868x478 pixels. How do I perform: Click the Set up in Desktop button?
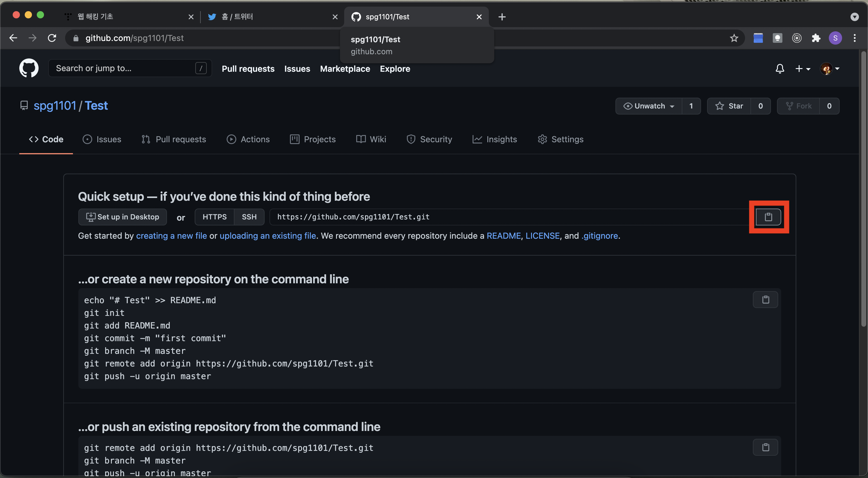point(122,217)
